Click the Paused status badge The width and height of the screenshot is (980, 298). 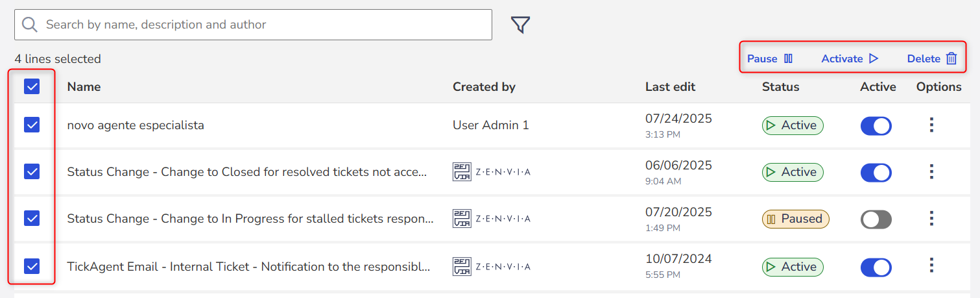click(795, 219)
